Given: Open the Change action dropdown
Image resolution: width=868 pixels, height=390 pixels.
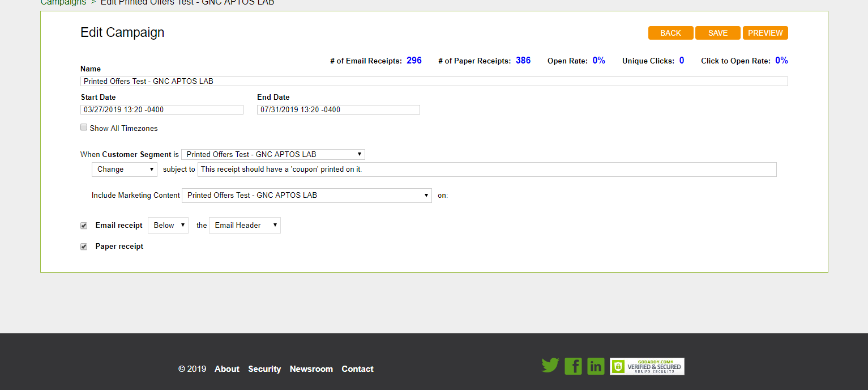Looking at the screenshot, I should [x=125, y=169].
